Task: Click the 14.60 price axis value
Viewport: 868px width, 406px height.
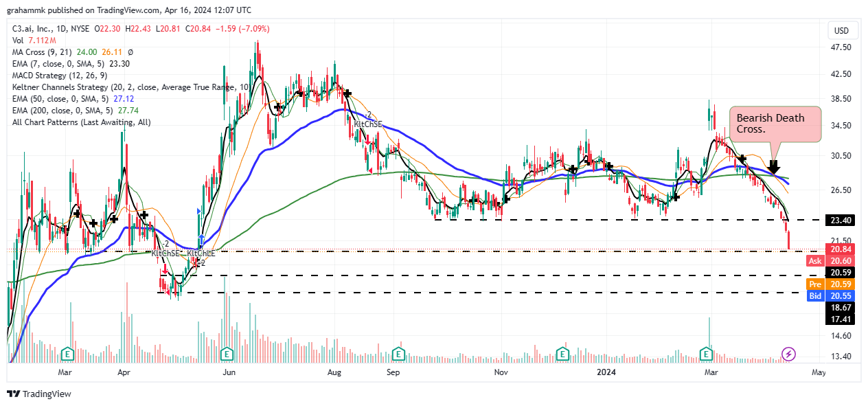Action: [841, 336]
